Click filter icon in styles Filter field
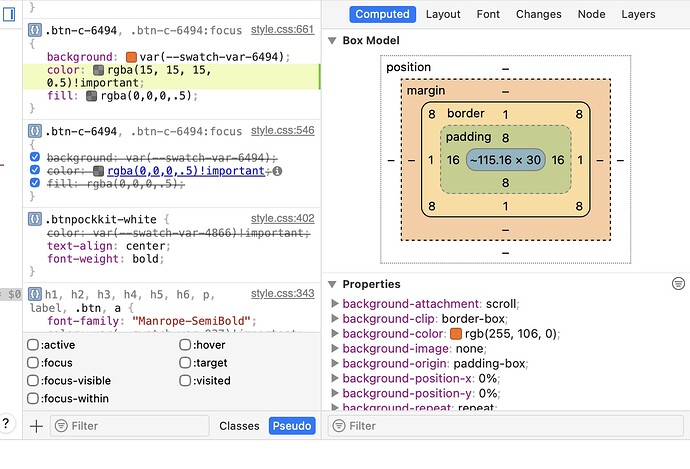Screen dimensions: 690x469 click(61, 426)
